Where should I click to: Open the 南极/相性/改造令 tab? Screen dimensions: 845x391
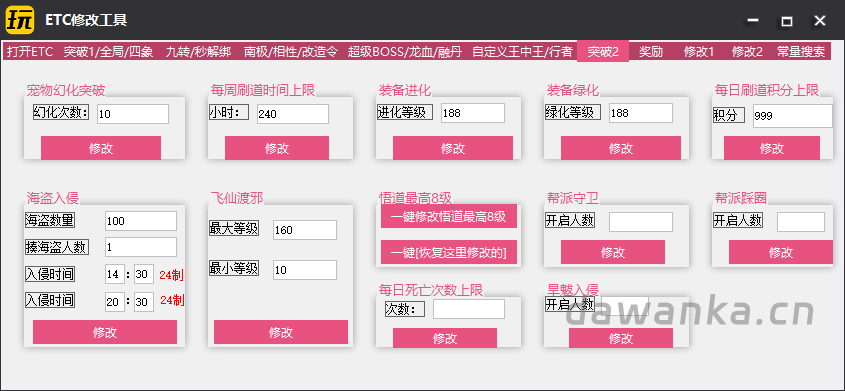291,52
